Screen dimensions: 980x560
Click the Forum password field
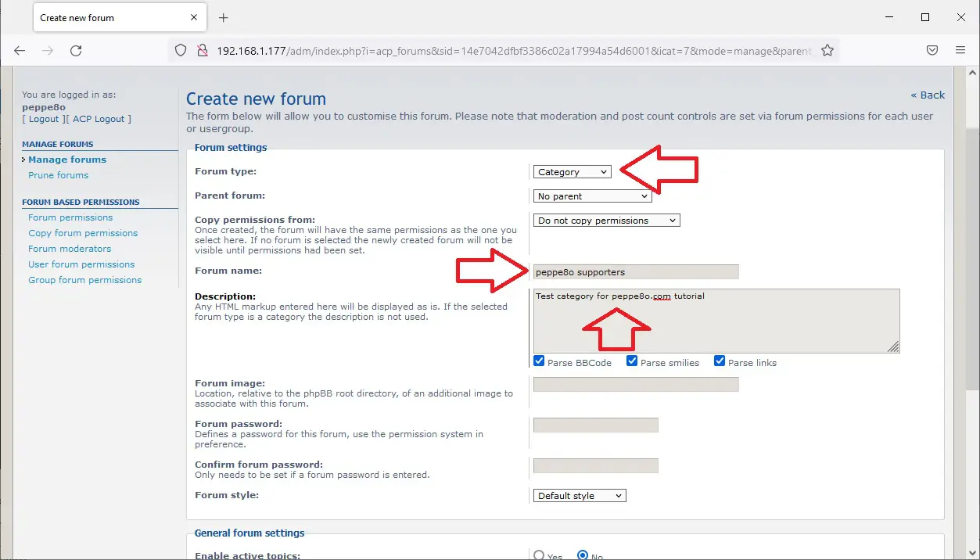click(596, 425)
